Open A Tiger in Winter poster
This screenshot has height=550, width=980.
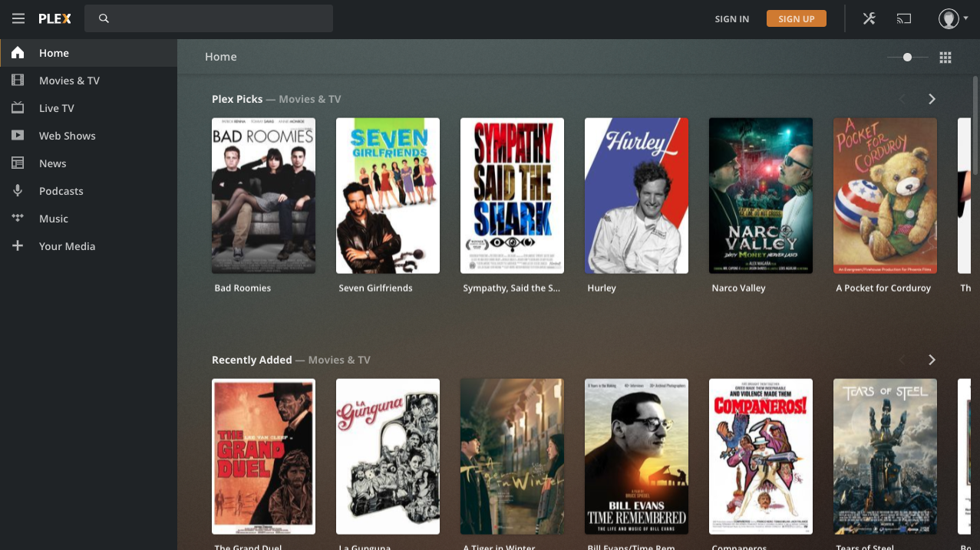coord(512,456)
